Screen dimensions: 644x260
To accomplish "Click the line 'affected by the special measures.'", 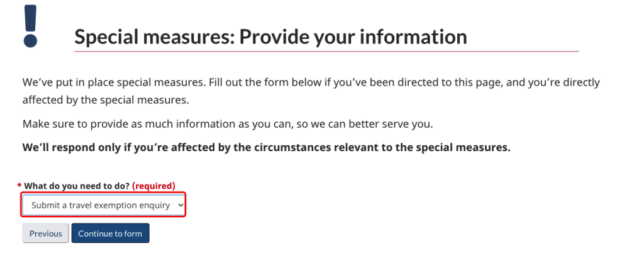I will 105,100.
